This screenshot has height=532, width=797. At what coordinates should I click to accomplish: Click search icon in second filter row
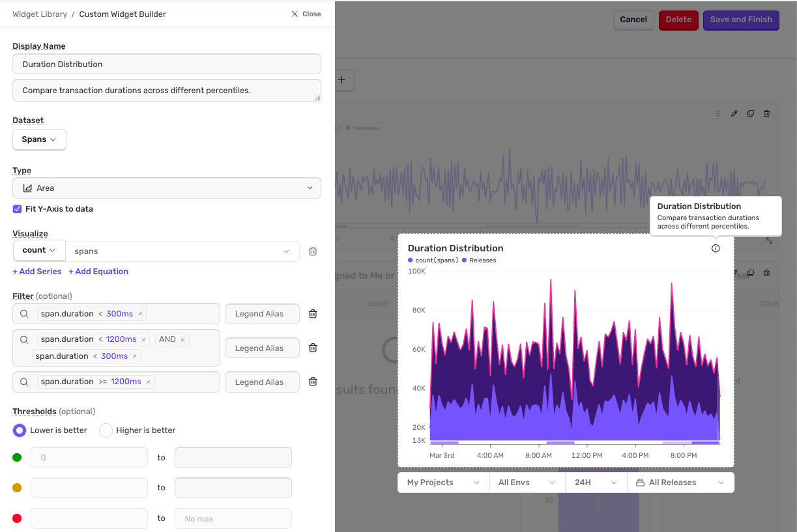24,339
